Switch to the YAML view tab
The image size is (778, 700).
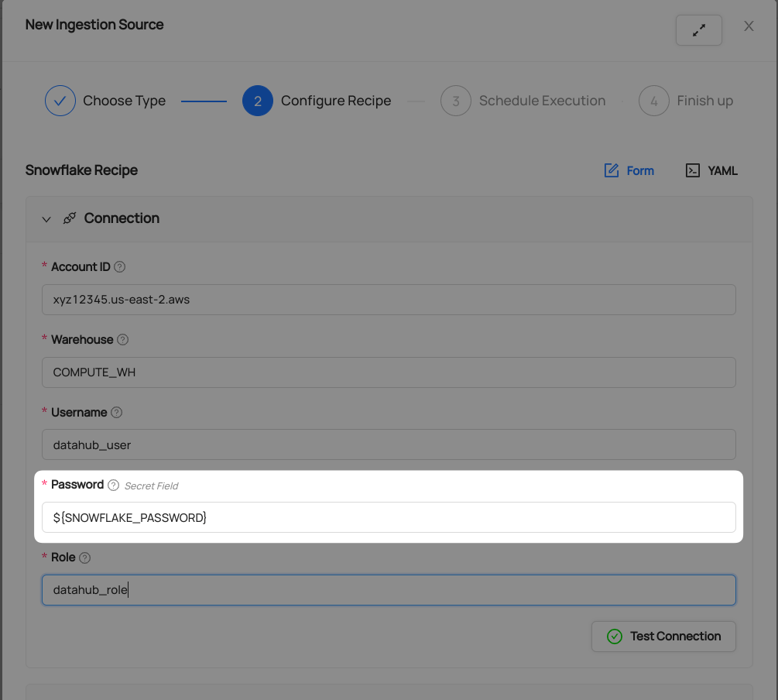tap(721, 170)
